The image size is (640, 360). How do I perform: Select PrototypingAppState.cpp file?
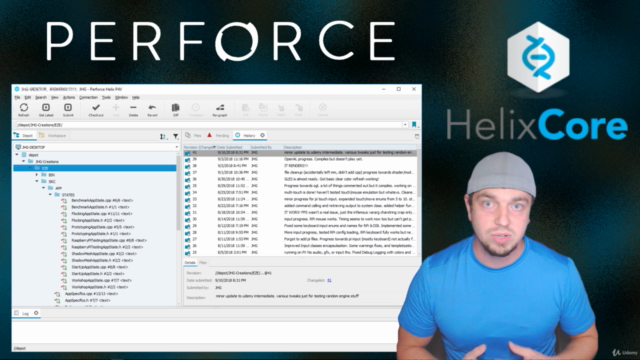pyautogui.click(x=102, y=227)
